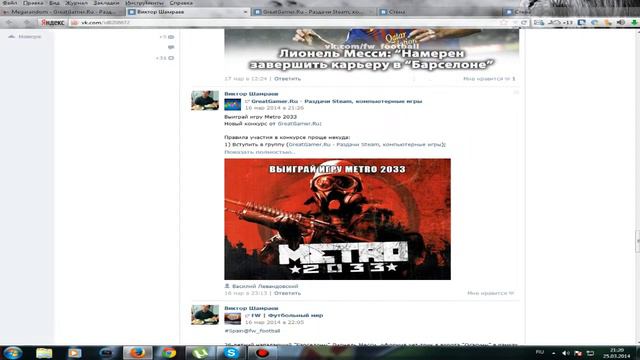The image size is (640, 360).
Task: Like the Messi post via Мне нравится
Action: 489,79
